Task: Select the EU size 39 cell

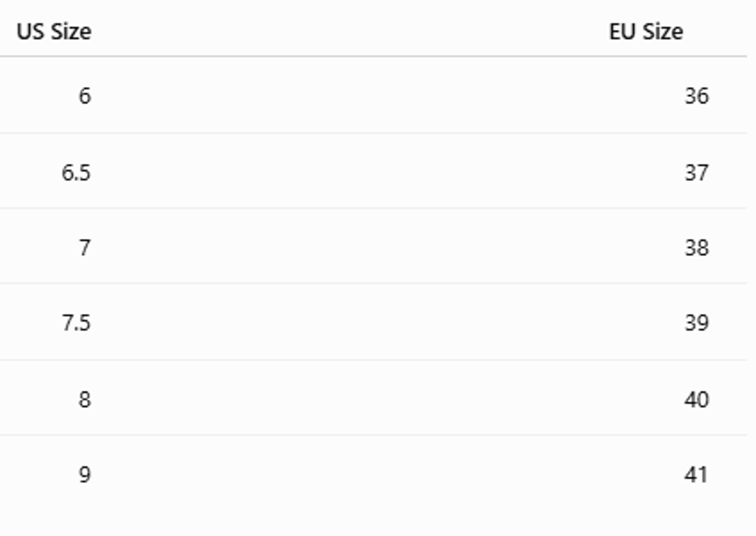Action: coord(697,323)
